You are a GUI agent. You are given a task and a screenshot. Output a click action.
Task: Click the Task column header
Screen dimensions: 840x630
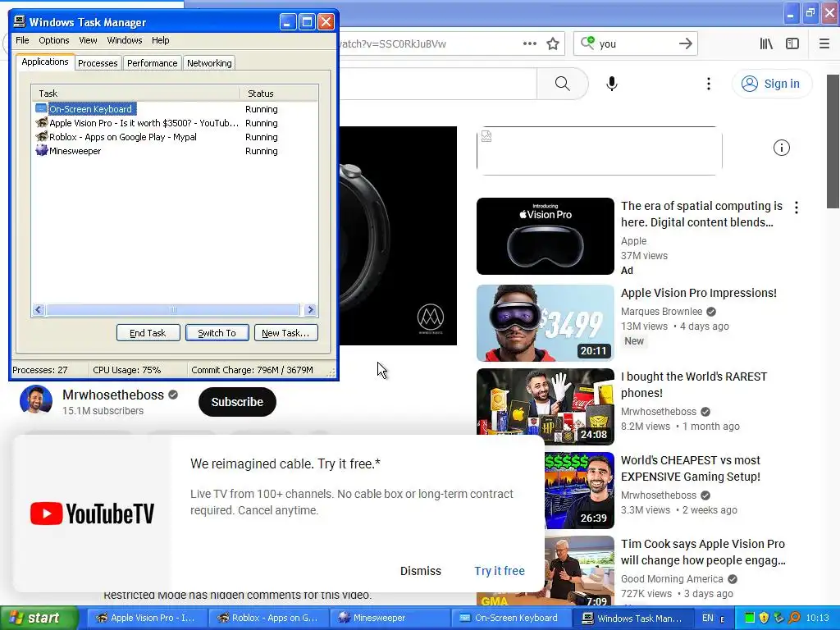point(136,94)
